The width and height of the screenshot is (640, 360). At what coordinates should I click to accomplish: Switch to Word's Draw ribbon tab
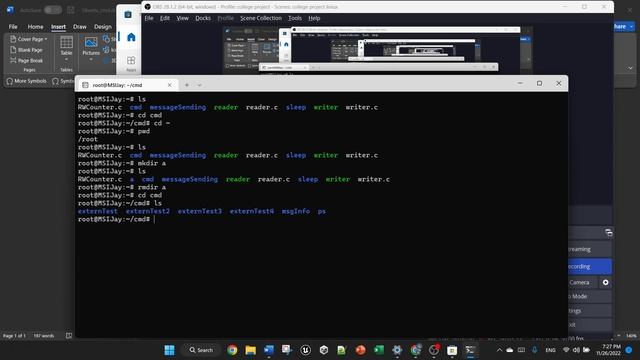click(x=80, y=27)
